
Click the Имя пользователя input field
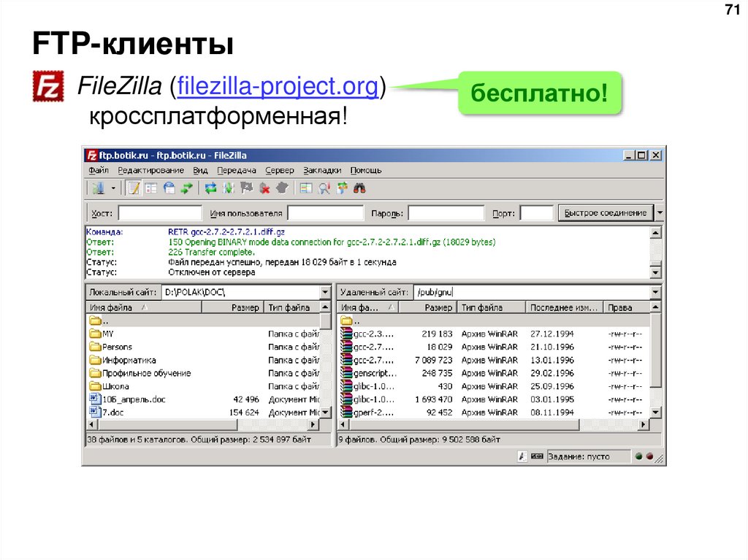(325, 212)
